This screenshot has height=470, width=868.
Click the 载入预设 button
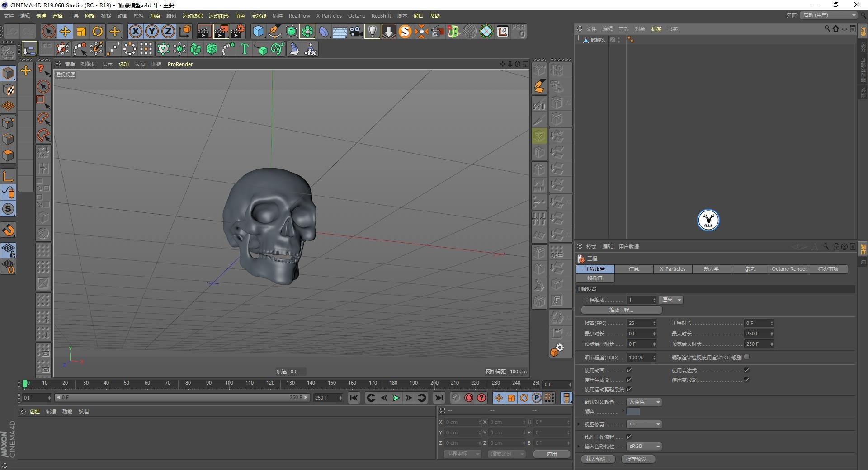tap(598, 459)
